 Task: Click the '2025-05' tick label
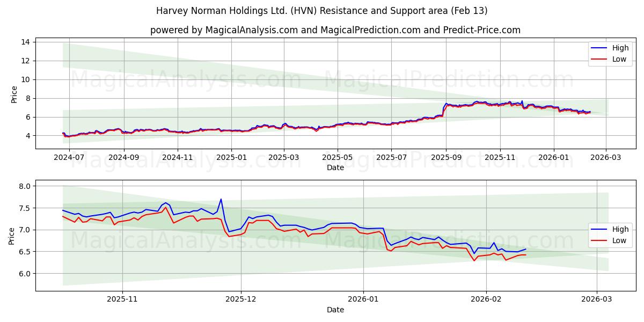tap(337, 157)
